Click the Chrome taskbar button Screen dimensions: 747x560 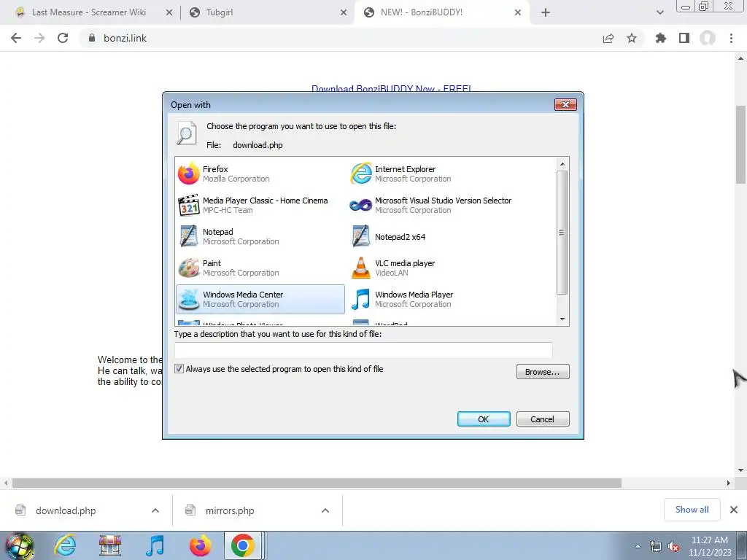click(243, 545)
